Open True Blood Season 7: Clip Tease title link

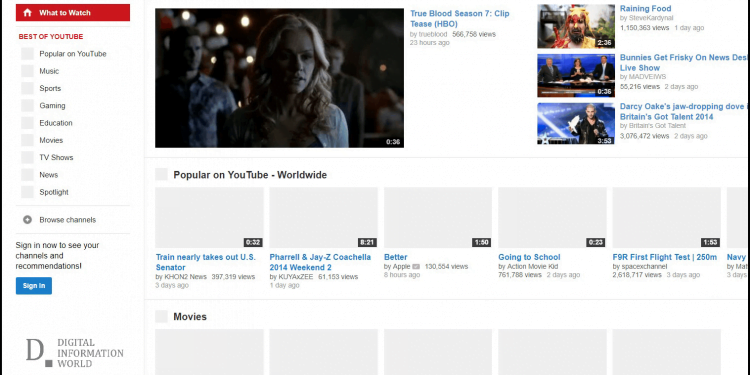[x=460, y=19]
